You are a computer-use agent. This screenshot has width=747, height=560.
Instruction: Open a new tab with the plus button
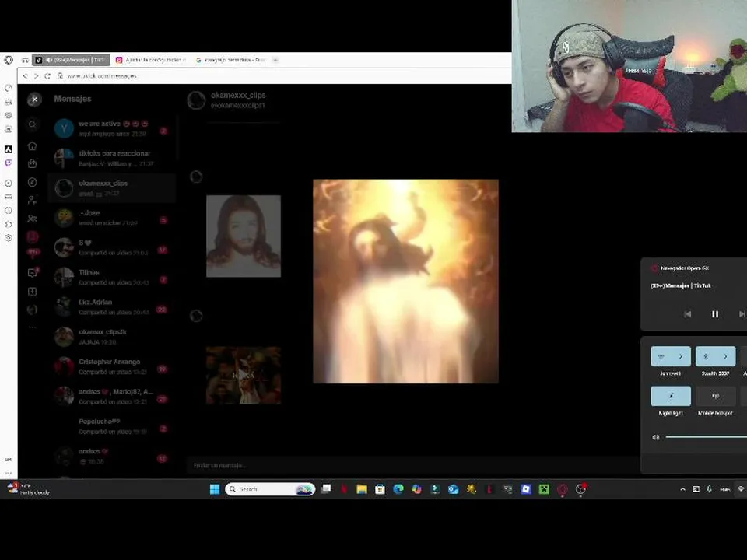tap(275, 60)
